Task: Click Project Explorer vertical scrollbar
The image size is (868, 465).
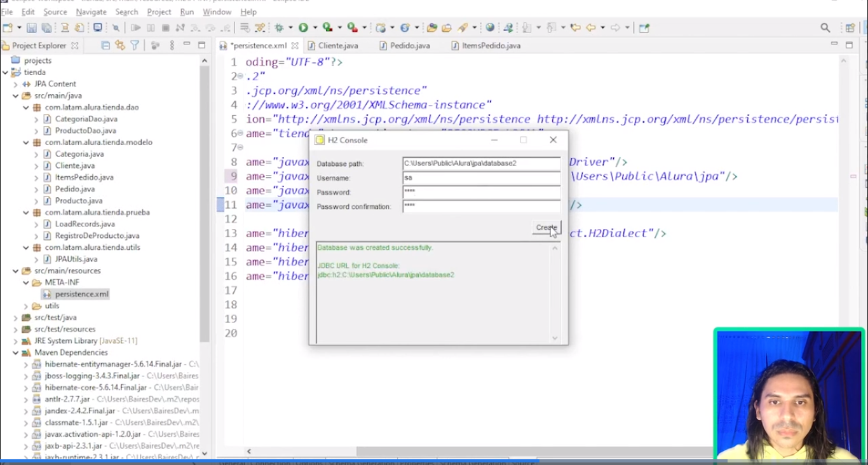Action: click(205, 204)
